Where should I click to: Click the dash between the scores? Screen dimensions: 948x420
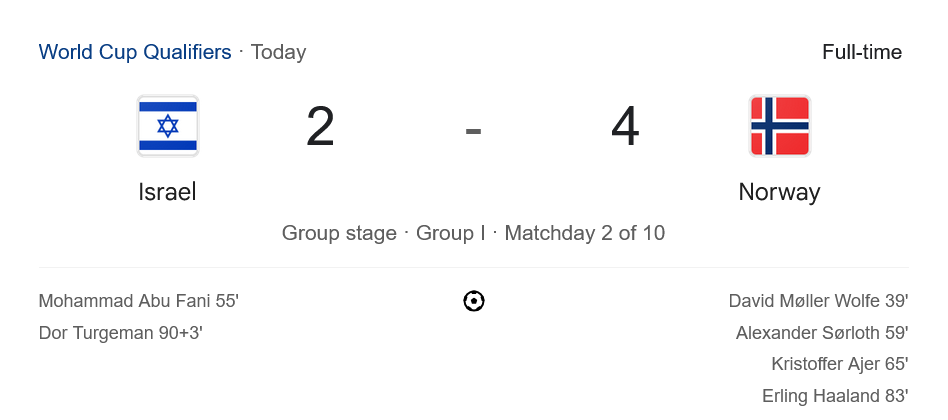click(x=473, y=130)
